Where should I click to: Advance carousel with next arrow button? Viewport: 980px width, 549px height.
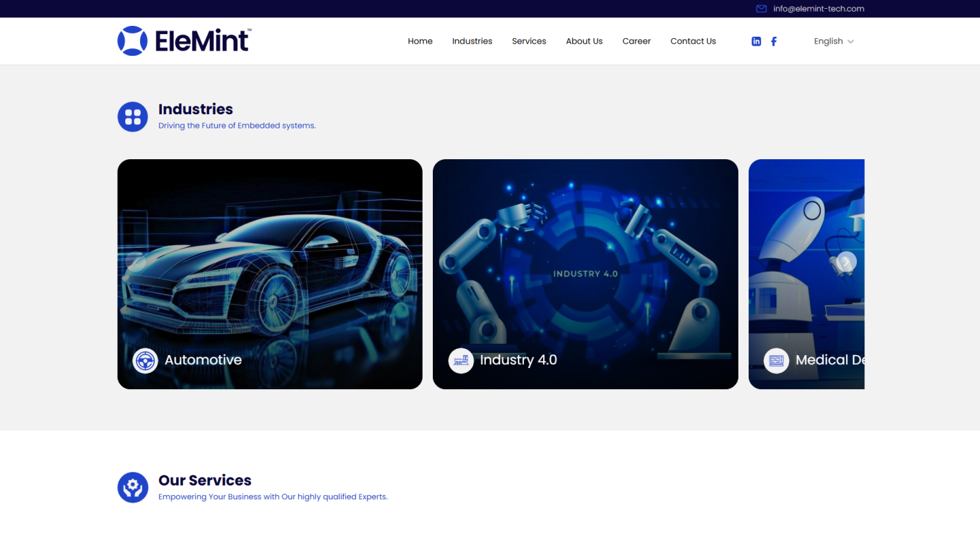[846, 262]
